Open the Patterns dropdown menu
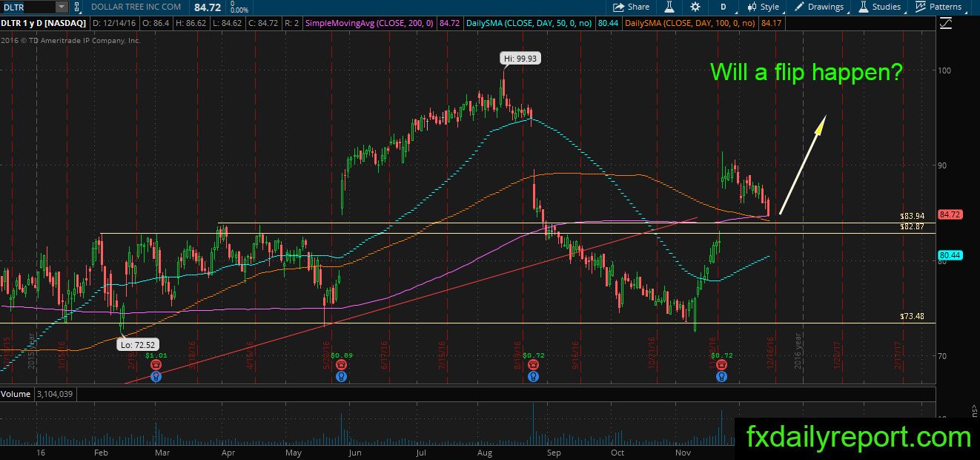The height and width of the screenshot is (460, 980). pyautogui.click(x=938, y=7)
